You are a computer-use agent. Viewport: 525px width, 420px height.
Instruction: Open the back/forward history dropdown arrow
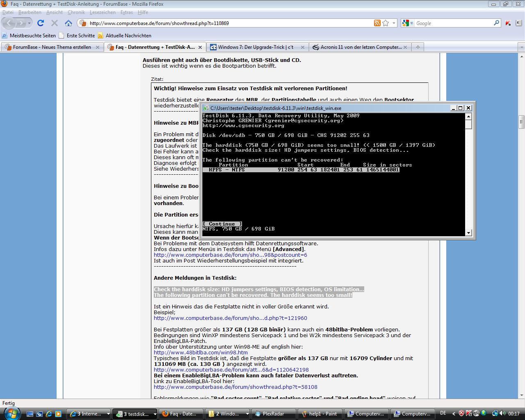[x=29, y=23]
